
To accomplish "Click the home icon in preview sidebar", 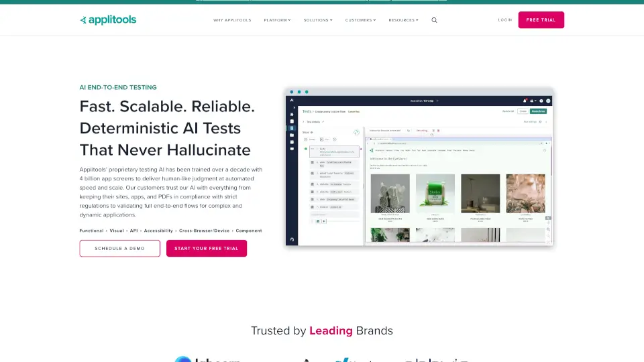I will (x=292, y=115).
